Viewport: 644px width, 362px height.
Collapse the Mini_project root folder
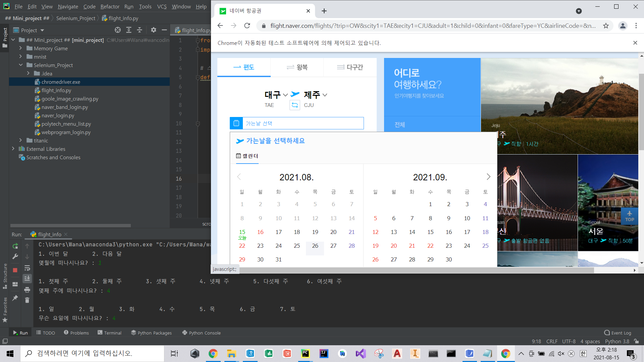tap(13, 40)
